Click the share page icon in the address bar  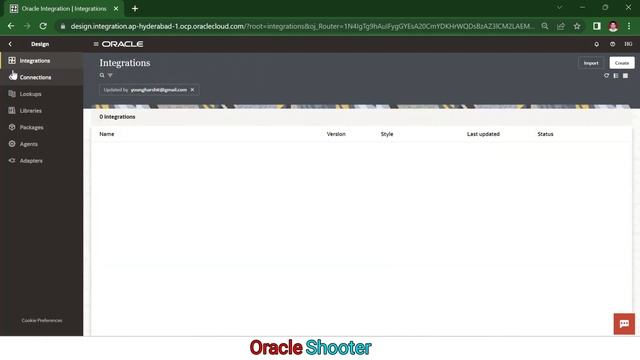[561, 26]
